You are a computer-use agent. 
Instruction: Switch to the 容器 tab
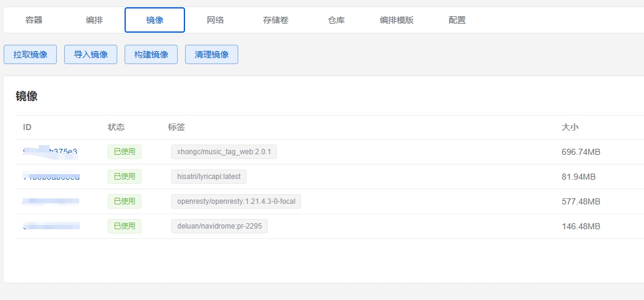point(34,20)
